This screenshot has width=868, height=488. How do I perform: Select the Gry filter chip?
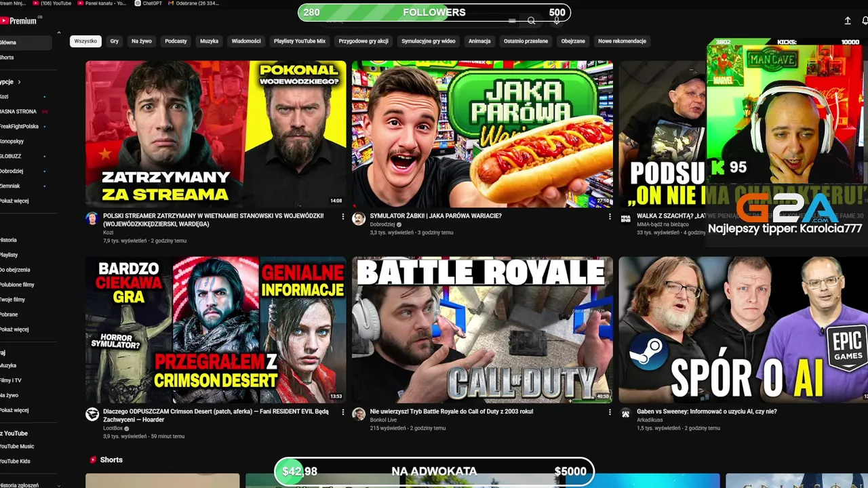(x=115, y=41)
